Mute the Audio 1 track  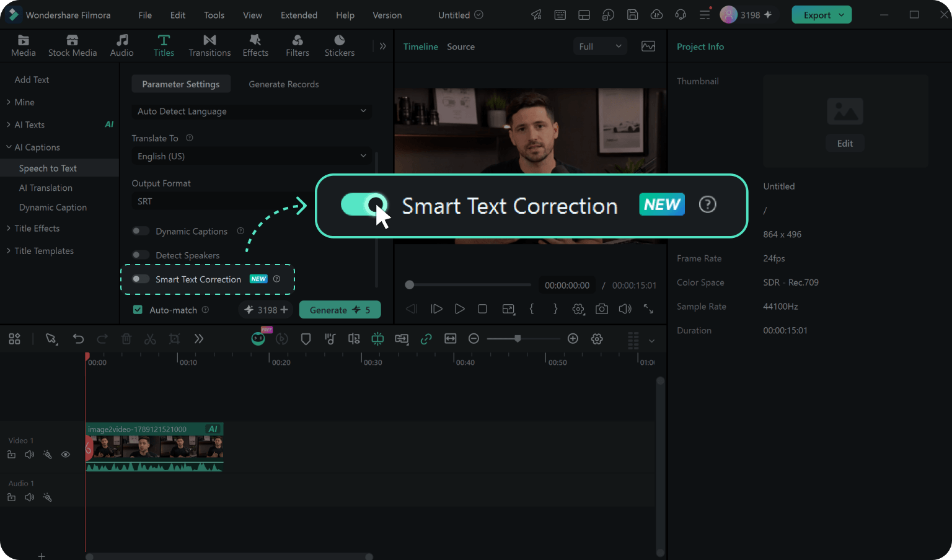pos(29,497)
